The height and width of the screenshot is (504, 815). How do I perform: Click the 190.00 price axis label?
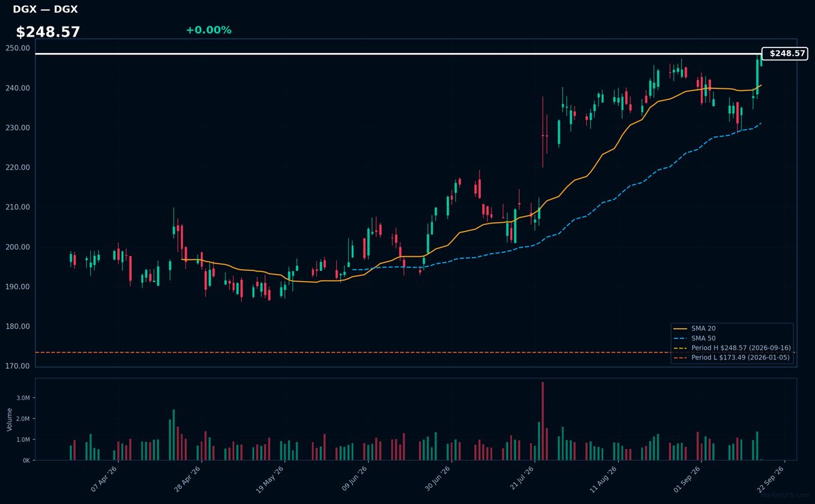tap(18, 287)
